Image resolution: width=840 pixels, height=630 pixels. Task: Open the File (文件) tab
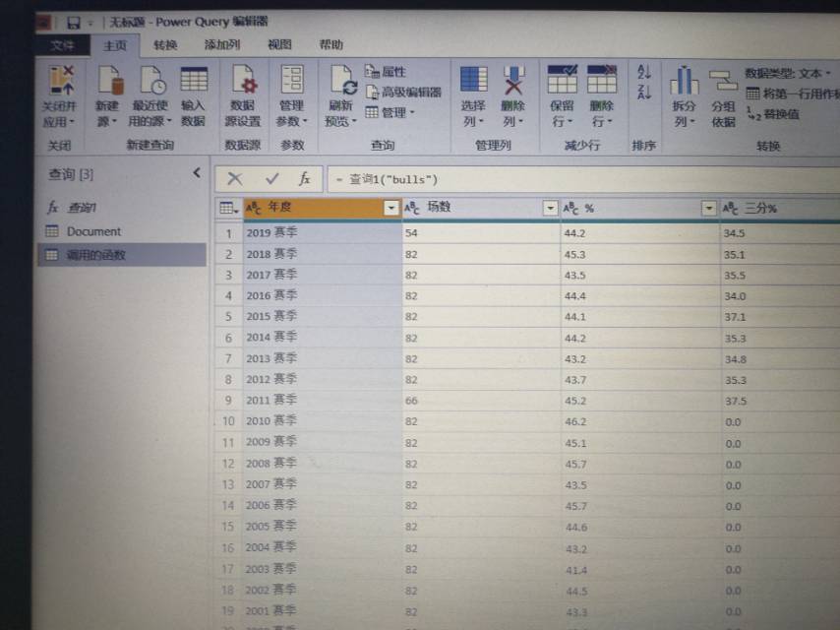(x=62, y=45)
